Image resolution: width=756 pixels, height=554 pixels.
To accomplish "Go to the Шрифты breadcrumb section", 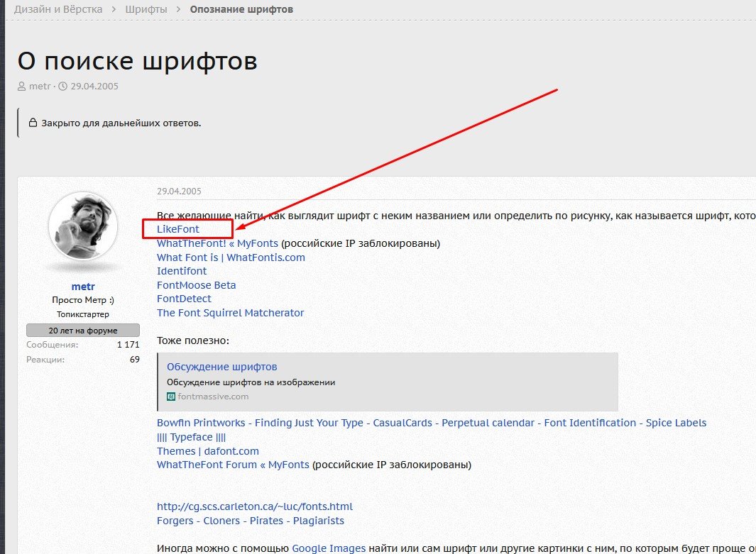I will click(x=146, y=9).
